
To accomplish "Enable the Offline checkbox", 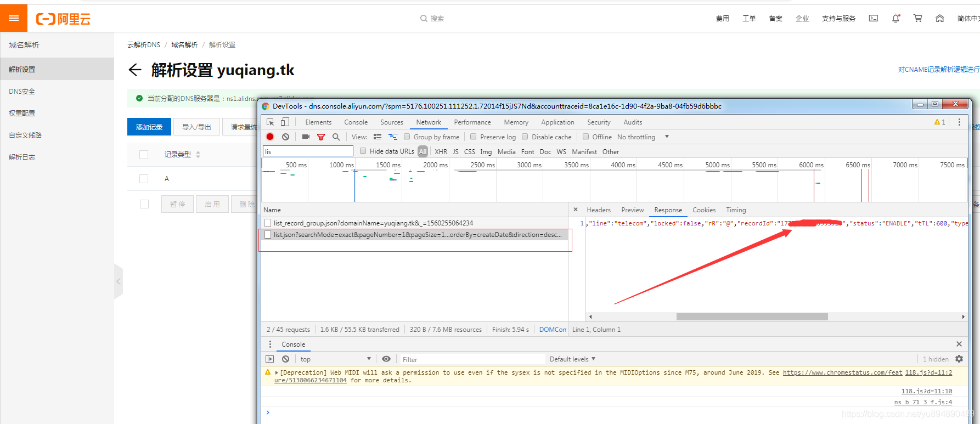I will tap(585, 137).
